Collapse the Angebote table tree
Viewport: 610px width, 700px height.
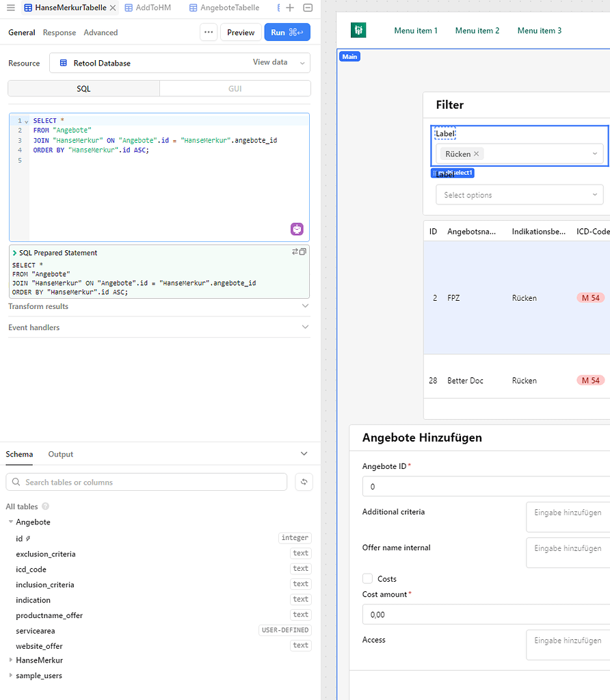tap(11, 522)
